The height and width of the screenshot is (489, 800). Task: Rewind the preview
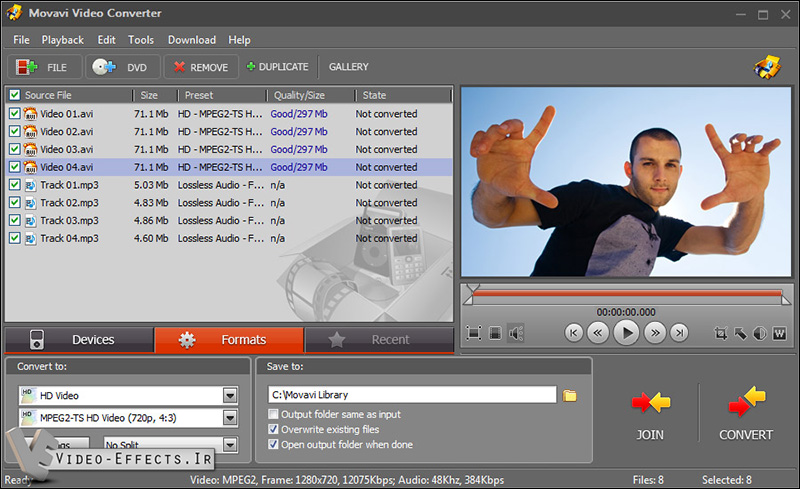597,333
